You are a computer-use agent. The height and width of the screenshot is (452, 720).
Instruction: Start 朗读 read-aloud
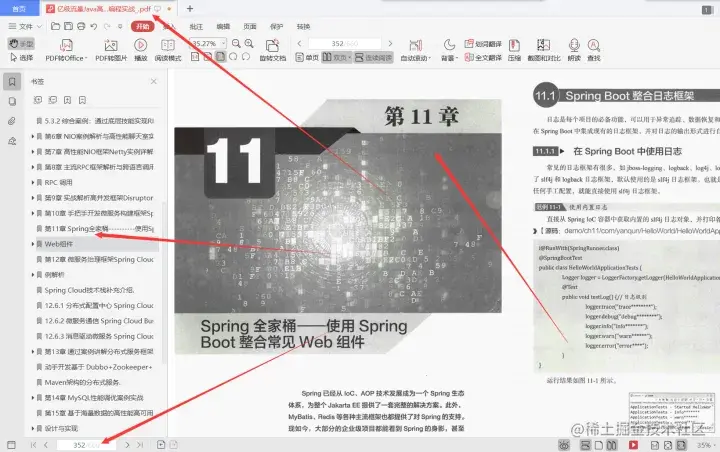(574, 51)
